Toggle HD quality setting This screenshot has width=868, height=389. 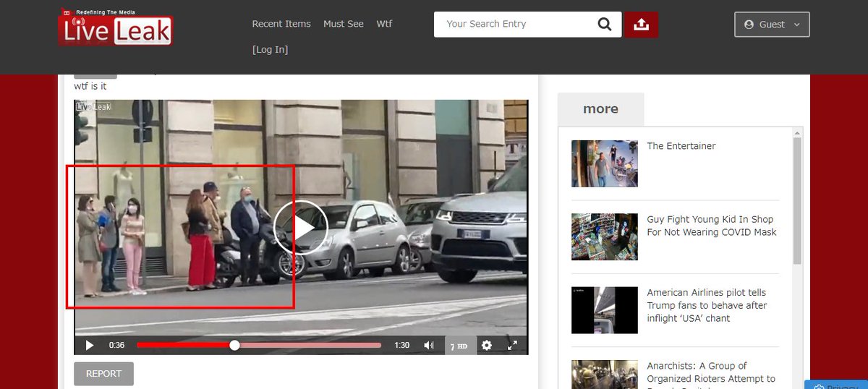click(459, 346)
